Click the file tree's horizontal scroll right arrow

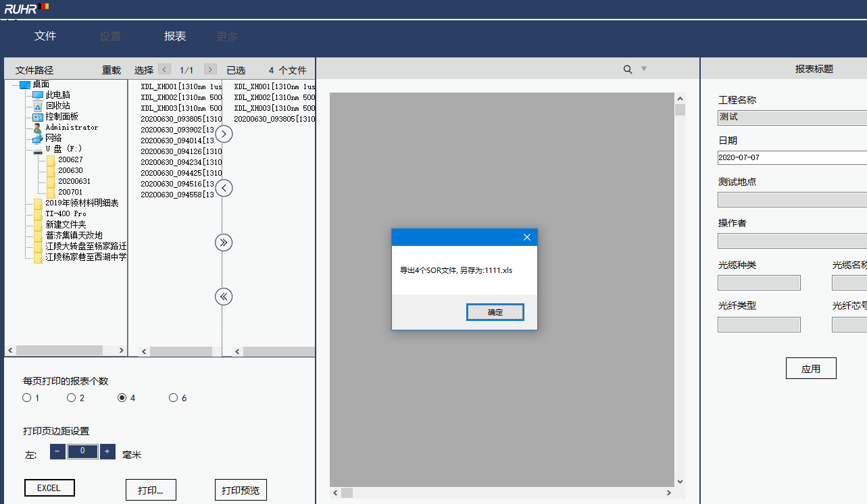[122, 351]
